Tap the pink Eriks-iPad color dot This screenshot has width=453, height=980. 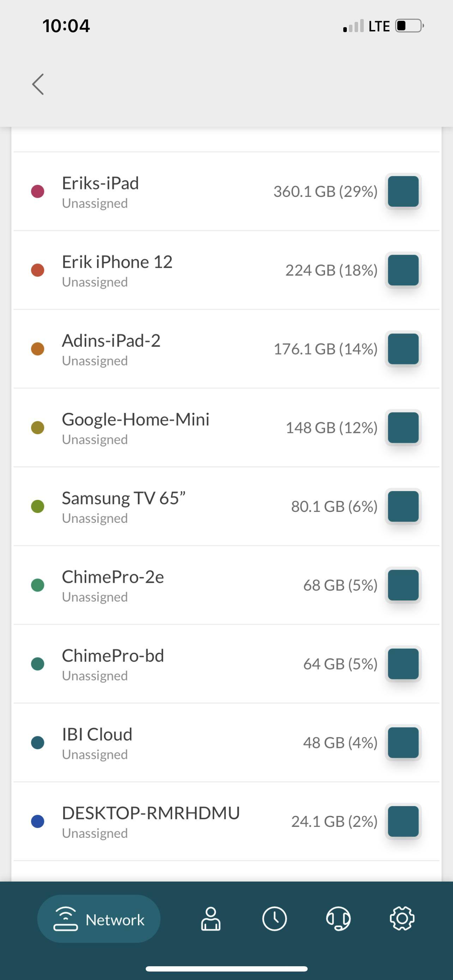[x=38, y=191]
